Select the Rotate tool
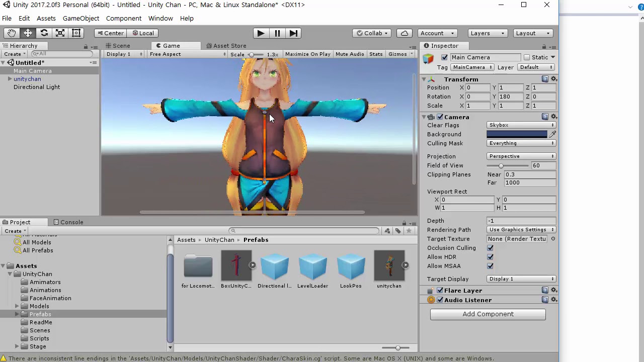Screen dimensions: 644x362 click(x=44, y=33)
